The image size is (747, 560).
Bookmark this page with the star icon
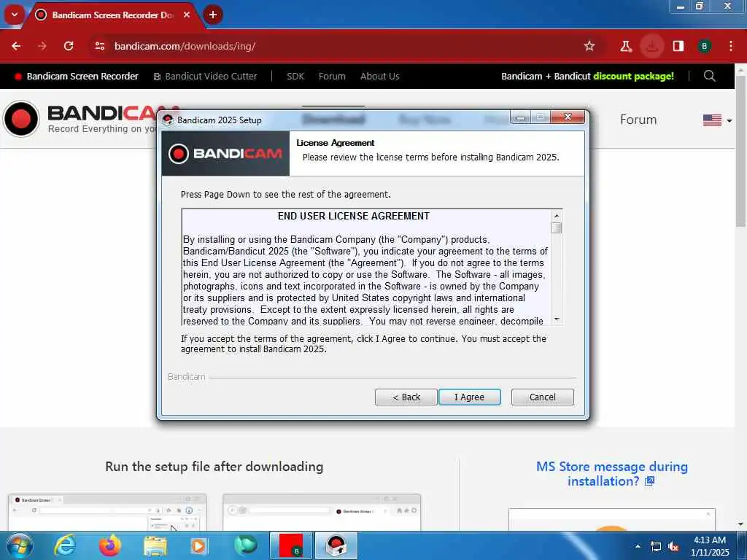click(x=589, y=46)
